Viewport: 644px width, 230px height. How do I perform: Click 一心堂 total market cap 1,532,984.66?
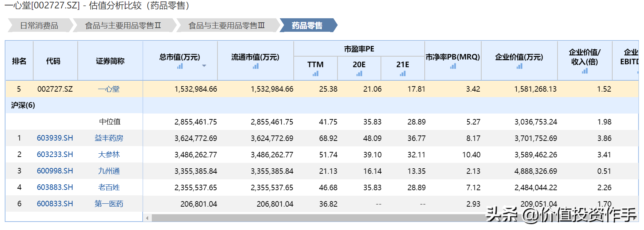click(196, 89)
